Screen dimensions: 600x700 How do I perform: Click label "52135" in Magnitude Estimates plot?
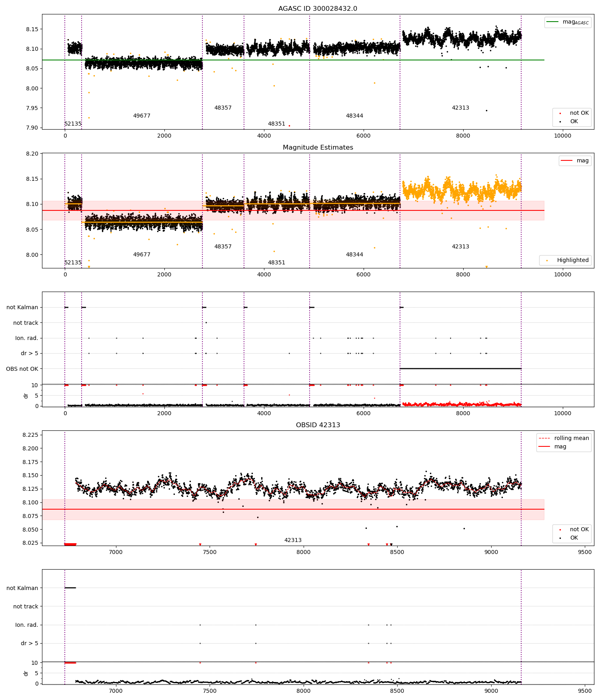[73, 262]
